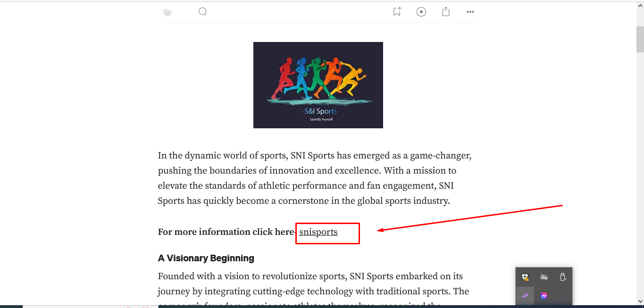Click line "journey by integrating cutting-edge technology"
This screenshot has height=308, width=644.
tap(313, 291)
